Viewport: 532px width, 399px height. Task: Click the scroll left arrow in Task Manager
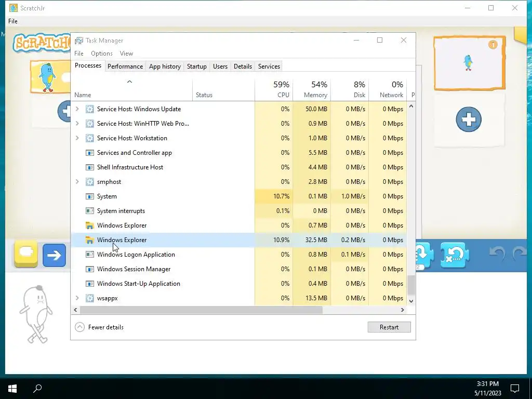tap(76, 310)
